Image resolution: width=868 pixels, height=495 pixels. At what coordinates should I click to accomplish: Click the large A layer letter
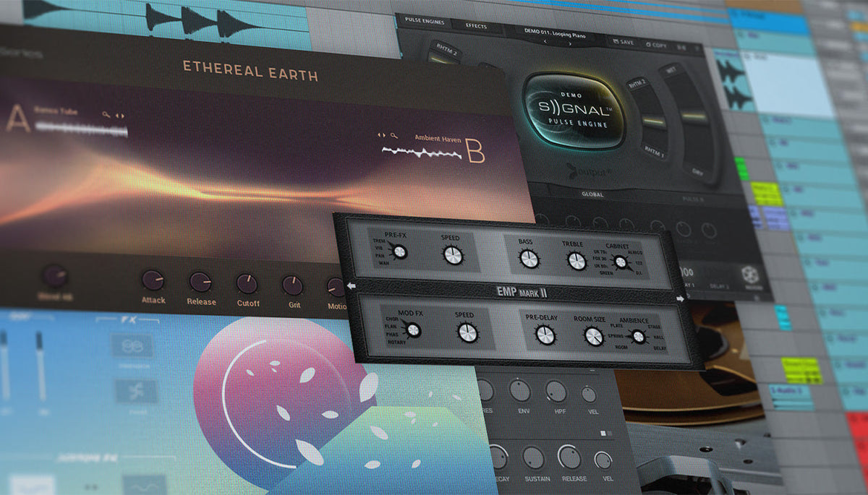pos(18,119)
